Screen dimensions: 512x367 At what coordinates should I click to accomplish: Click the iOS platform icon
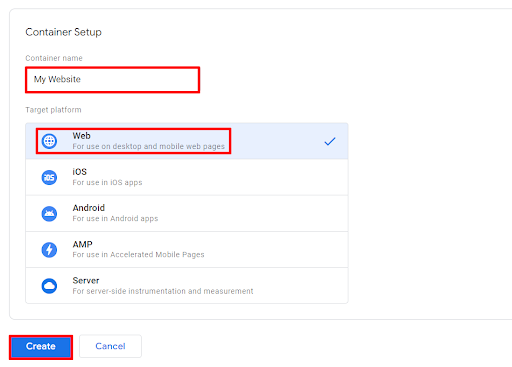[49, 177]
